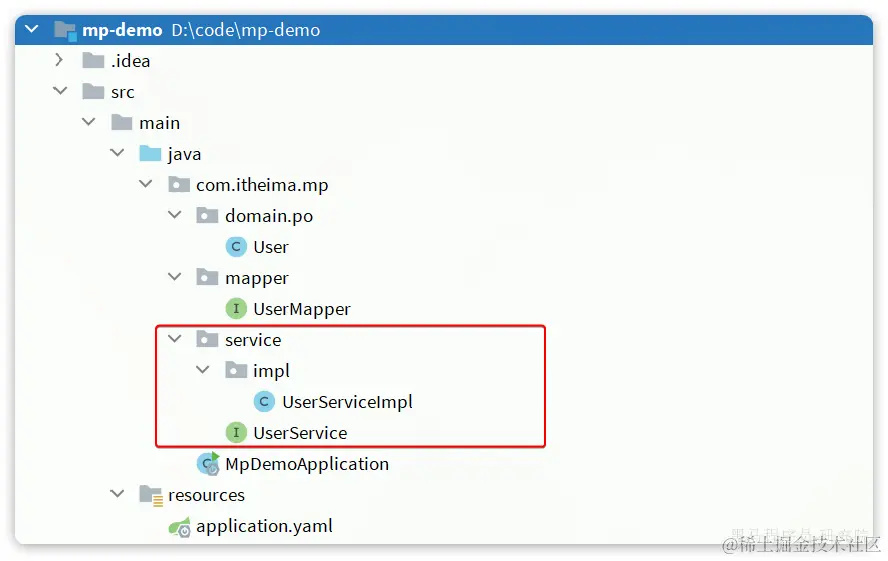Collapse the resources folder chevron
888x561 pixels.
click(117, 494)
